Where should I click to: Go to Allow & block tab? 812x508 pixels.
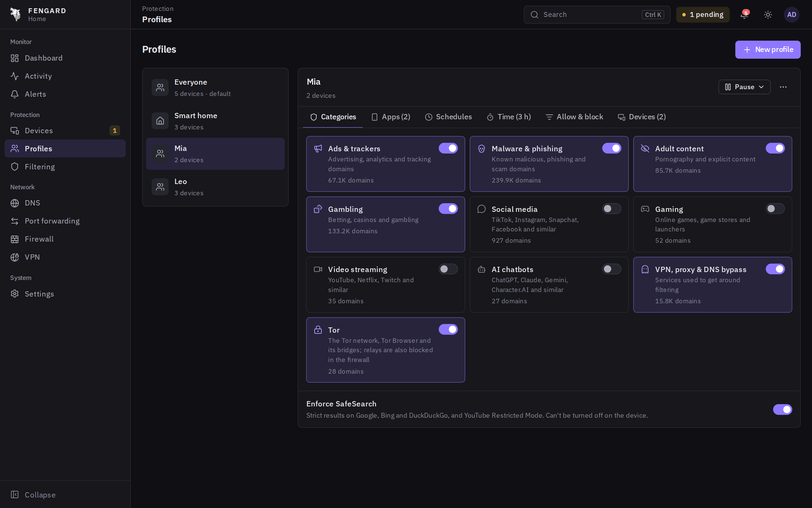(x=574, y=117)
